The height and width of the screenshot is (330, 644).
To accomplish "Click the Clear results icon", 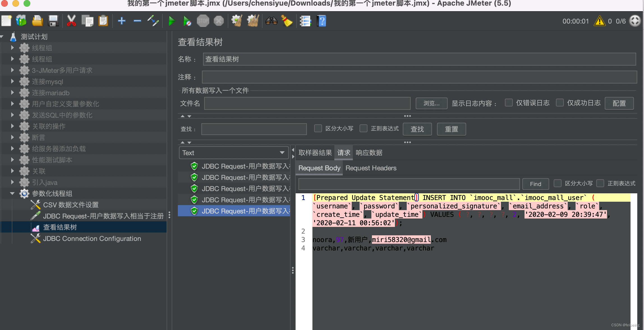I will [x=237, y=21].
